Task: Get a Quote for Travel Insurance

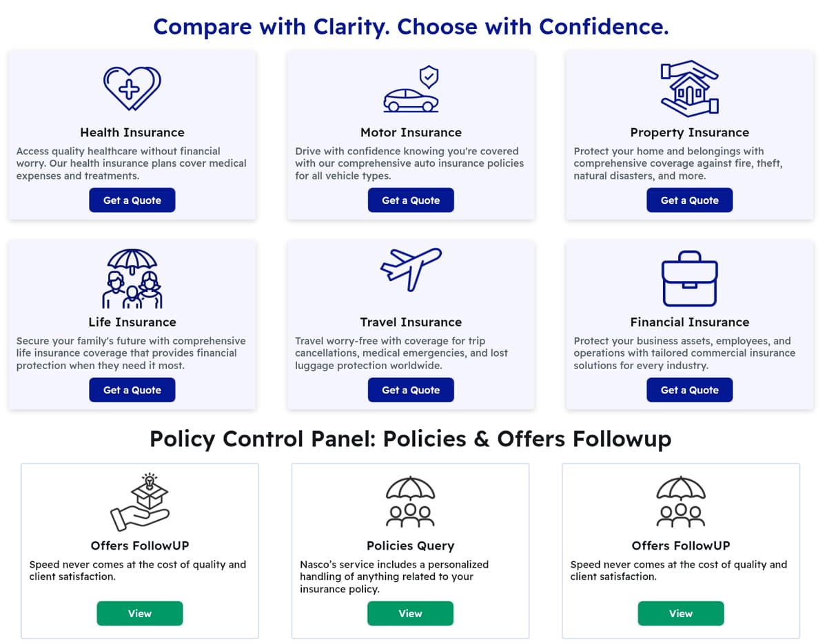Action: (x=411, y=390)
